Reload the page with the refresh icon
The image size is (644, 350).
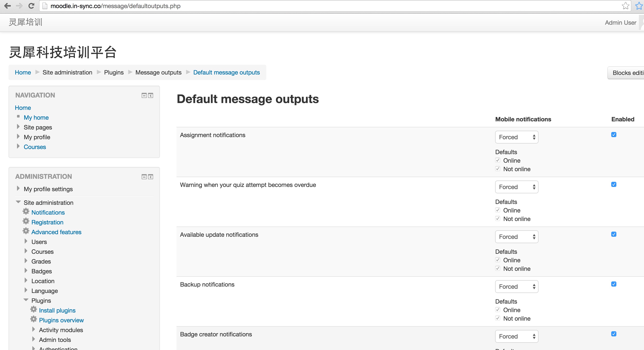pos(31,6)
